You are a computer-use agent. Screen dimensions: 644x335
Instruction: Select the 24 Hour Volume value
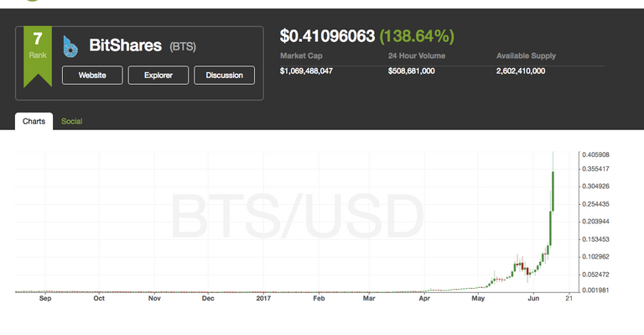[412, 71]
